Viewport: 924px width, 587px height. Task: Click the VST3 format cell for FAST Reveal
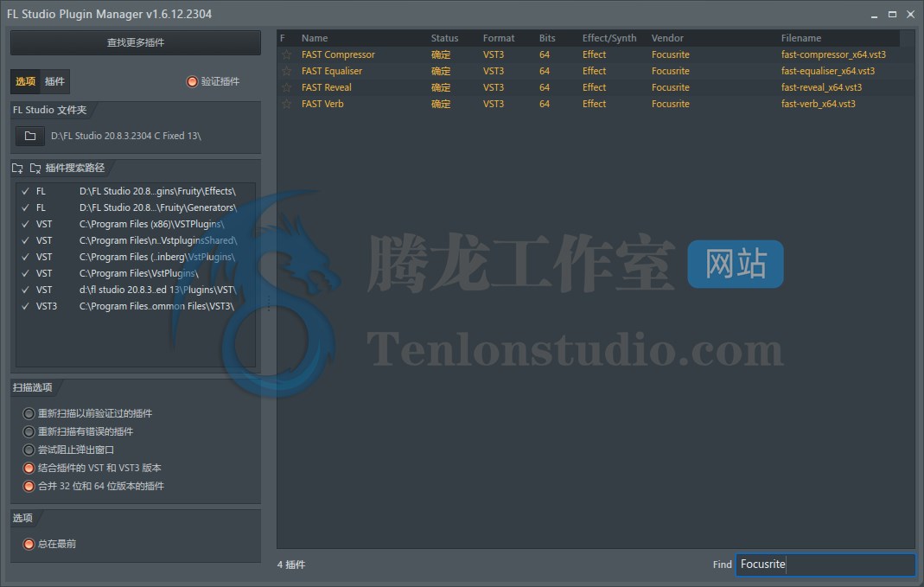494,88
